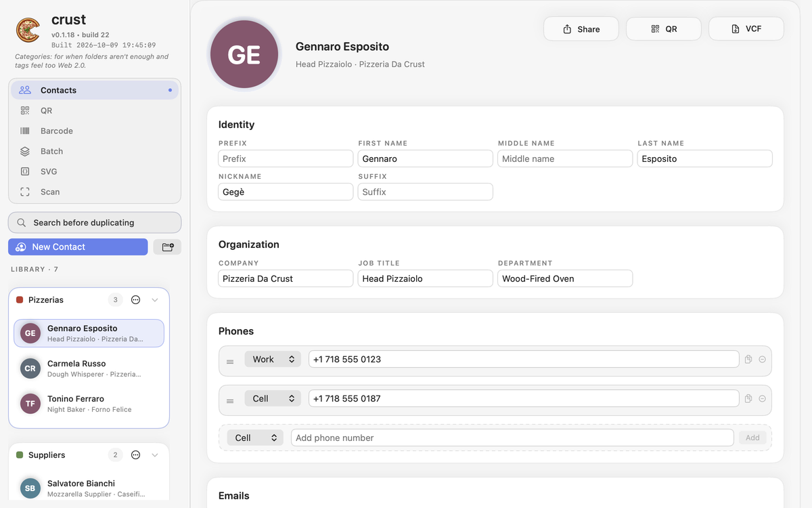Image resolution: width=812 pixels, height=508 pixels.
Task: Select Tonino Ferraro in the contact list
Action: [x=89, y=404]
